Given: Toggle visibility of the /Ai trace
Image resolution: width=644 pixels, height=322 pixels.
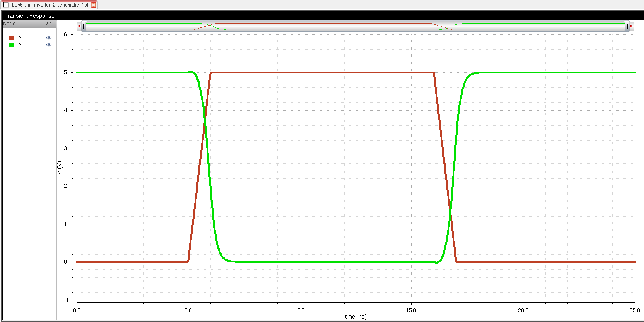Looking at the screenshot, I should 49,45.
